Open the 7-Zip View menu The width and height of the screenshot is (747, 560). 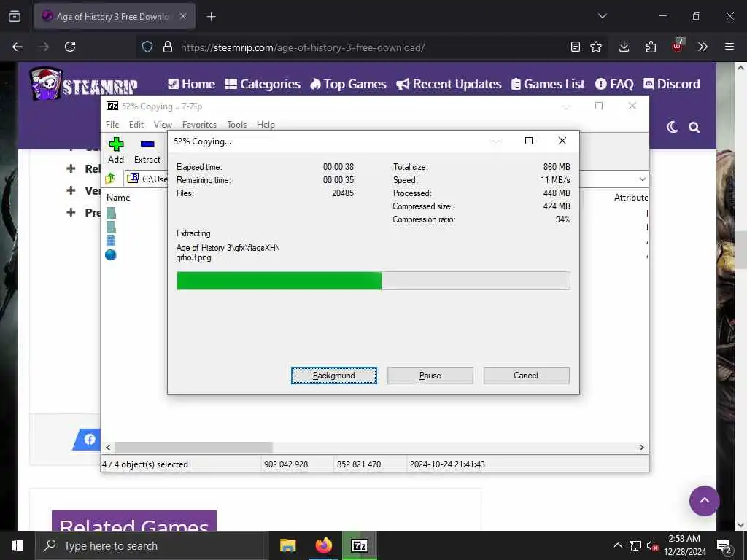163,124
